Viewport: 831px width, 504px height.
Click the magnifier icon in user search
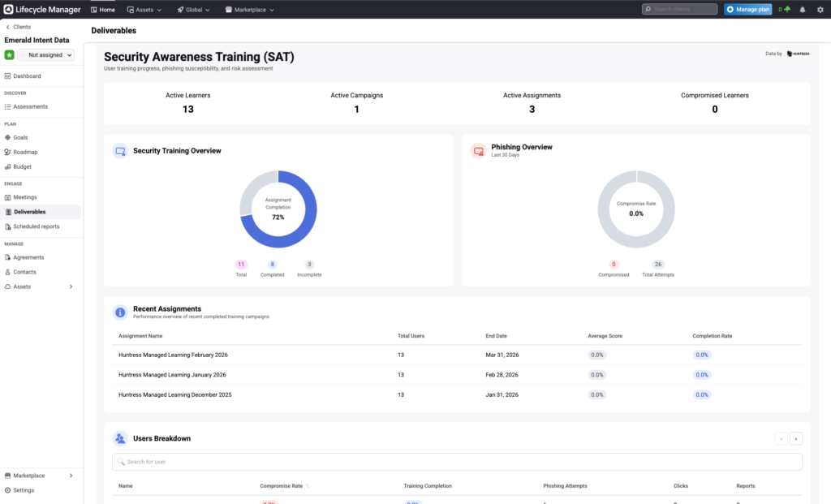click(121, 462)
